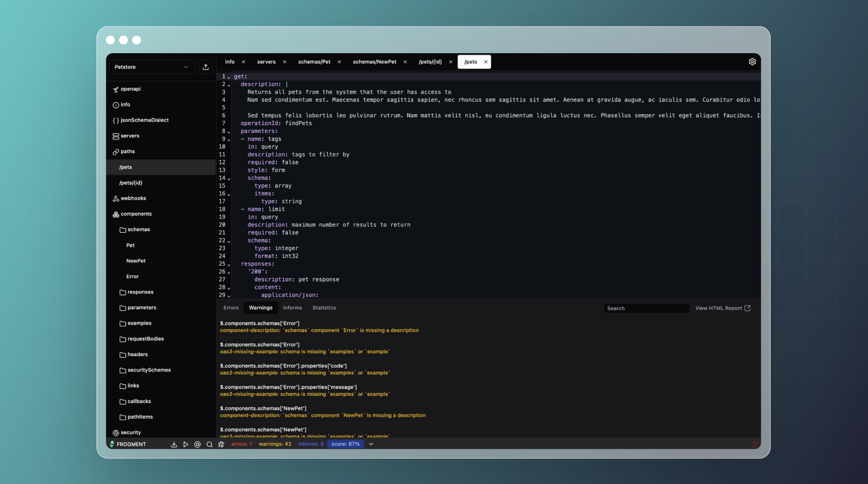Select paths in the sidebar

(x=161, y=152)
